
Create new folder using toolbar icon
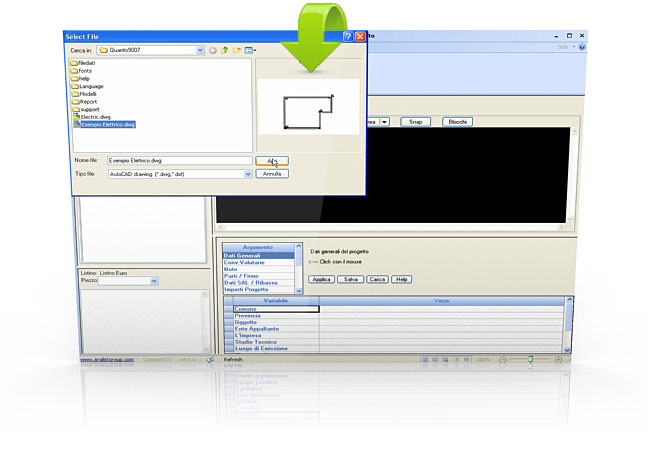(x=237, y=49)
